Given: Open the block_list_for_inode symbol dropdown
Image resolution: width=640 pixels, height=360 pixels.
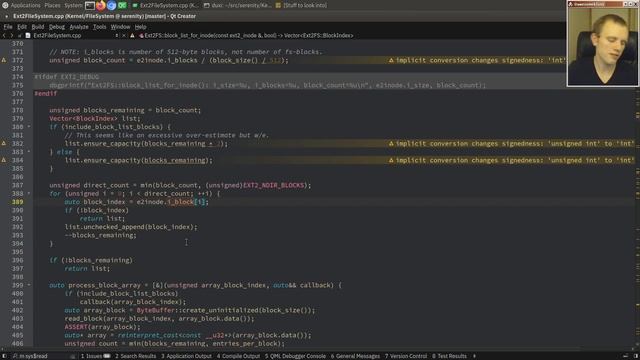Looking at the screenshot, I should click(x=247, y=36).
